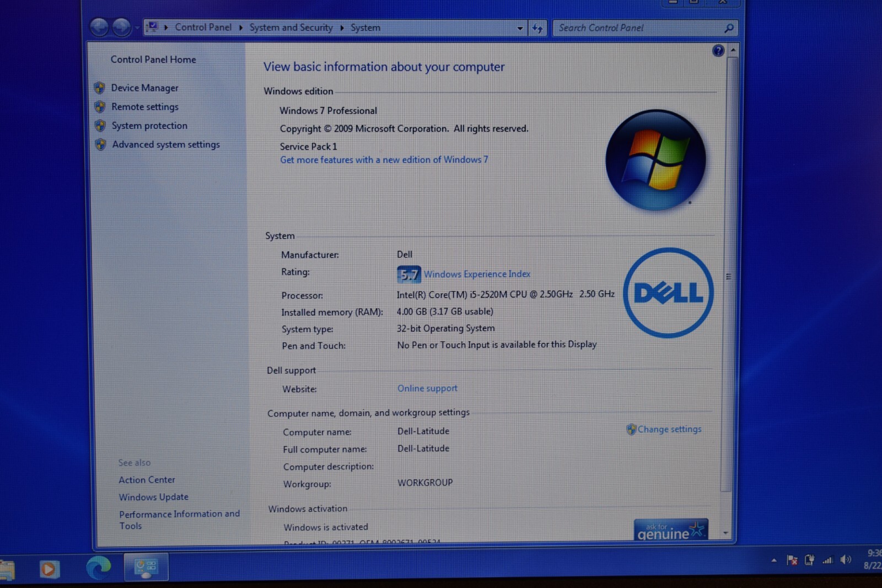The height and width of the screenshot is (588, 882).
Task: Select System in the breadcrumb path
Action: point(365,28)
